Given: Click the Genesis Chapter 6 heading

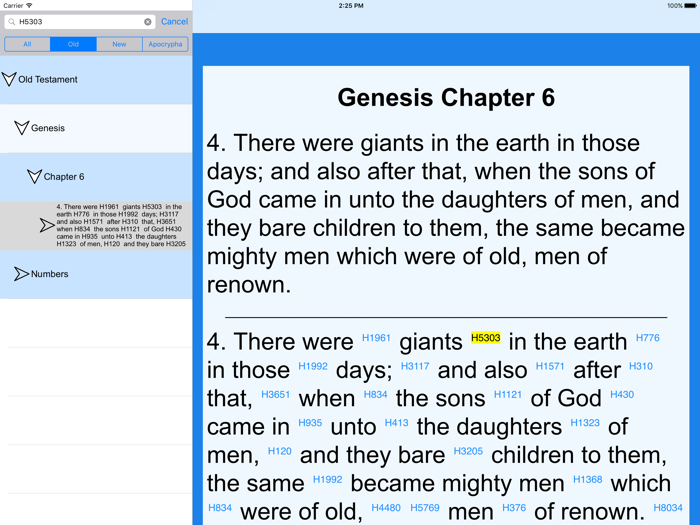Looking at the screenshot, I should pyautogui.click(x=446, y=97).
